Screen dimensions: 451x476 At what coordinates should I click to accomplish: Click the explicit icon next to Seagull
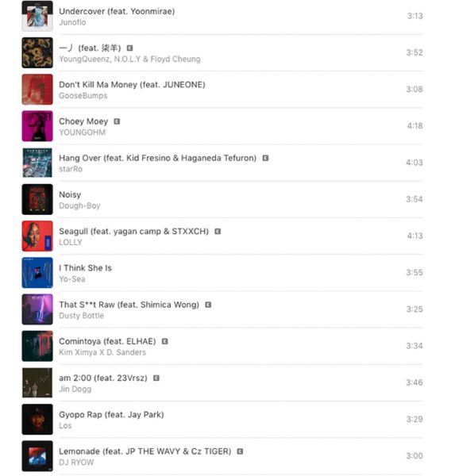point(218,232)
